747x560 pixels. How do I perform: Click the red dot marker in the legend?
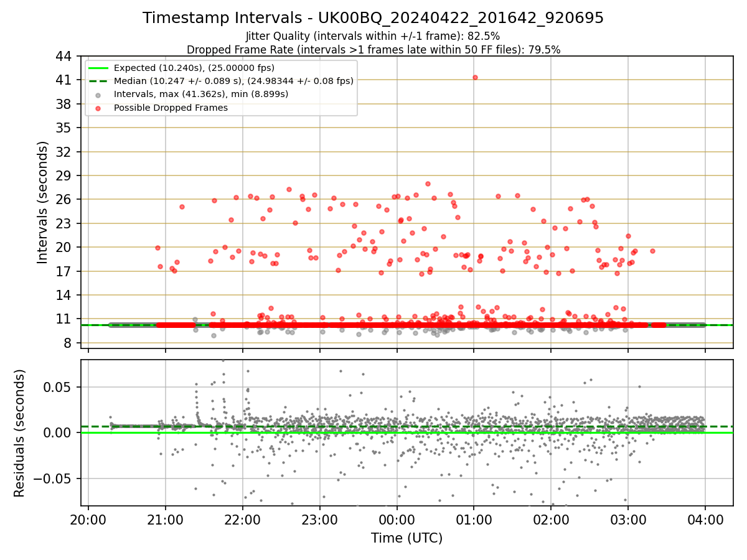coord(99,108)
